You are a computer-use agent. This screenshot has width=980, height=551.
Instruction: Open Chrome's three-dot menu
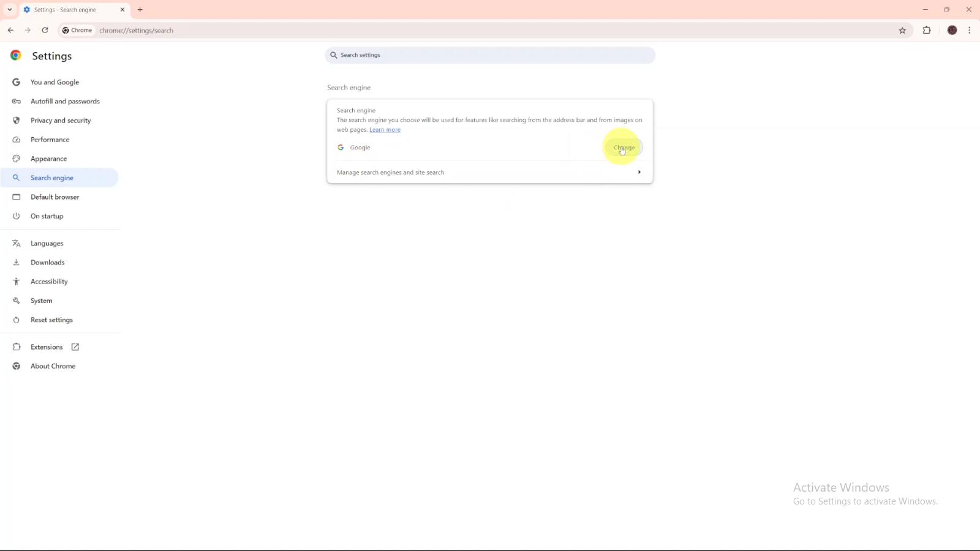[x=970, y=30]
